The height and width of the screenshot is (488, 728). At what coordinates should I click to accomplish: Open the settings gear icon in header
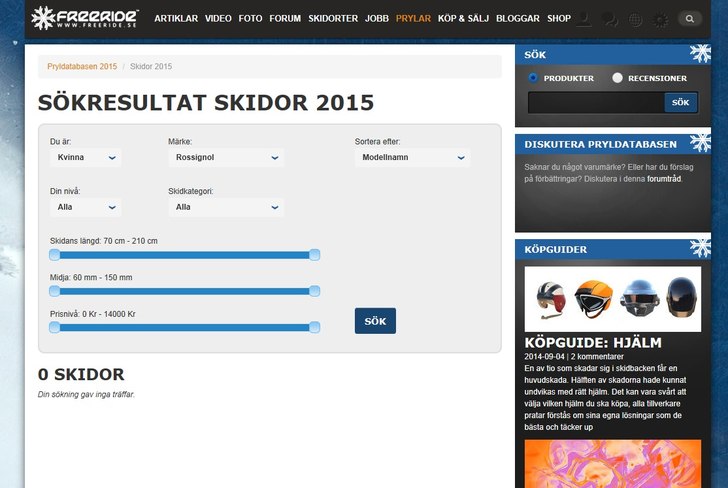(660, 18)
